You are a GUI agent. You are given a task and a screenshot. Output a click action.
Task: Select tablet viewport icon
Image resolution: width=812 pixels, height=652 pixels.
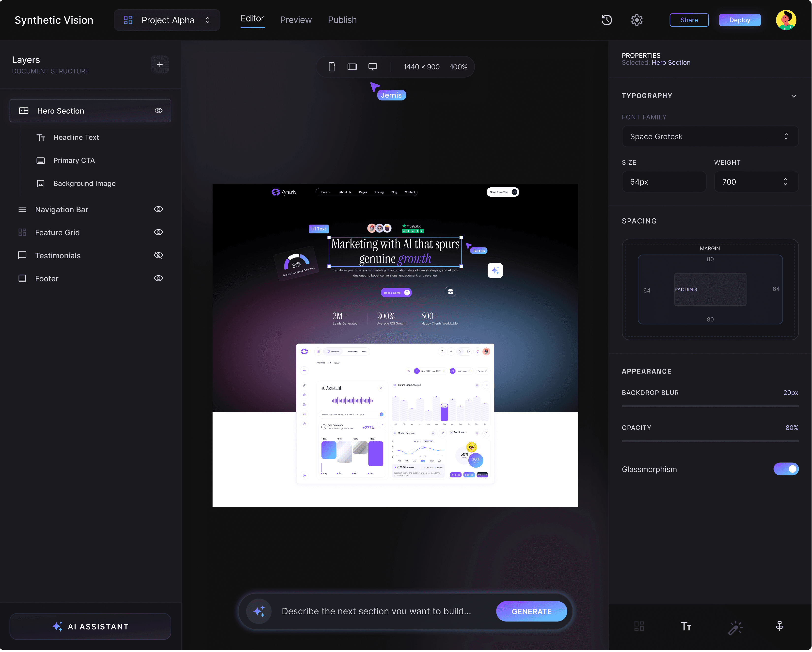352,67
